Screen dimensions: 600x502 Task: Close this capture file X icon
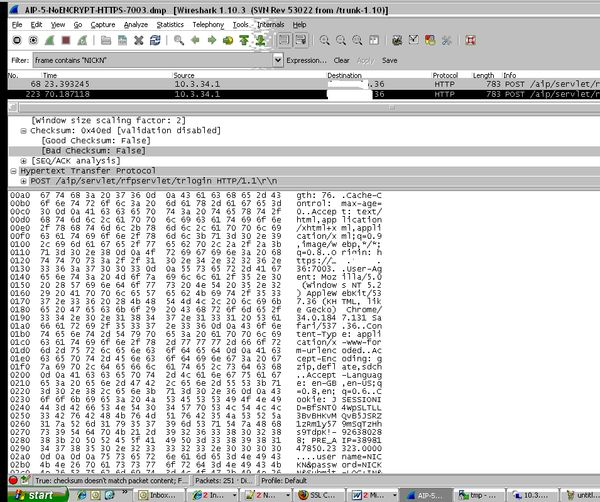139,40
